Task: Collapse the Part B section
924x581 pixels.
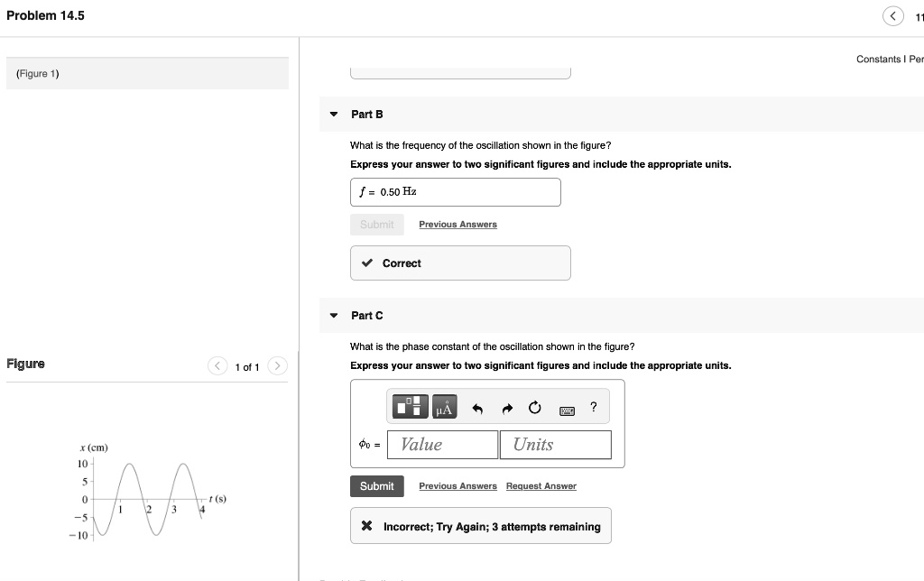Action: click(334, 114)
